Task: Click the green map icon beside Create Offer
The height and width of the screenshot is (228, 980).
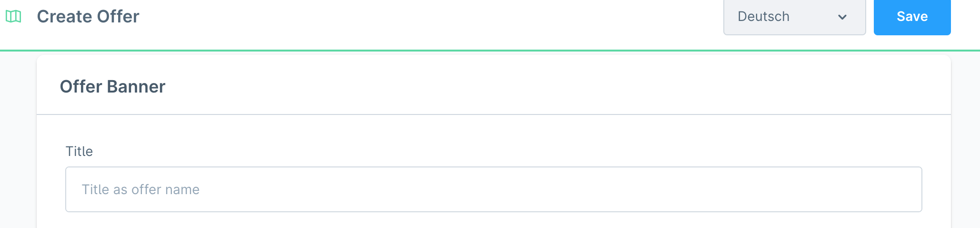Action: pyautogui.click(x=13, y=17)
